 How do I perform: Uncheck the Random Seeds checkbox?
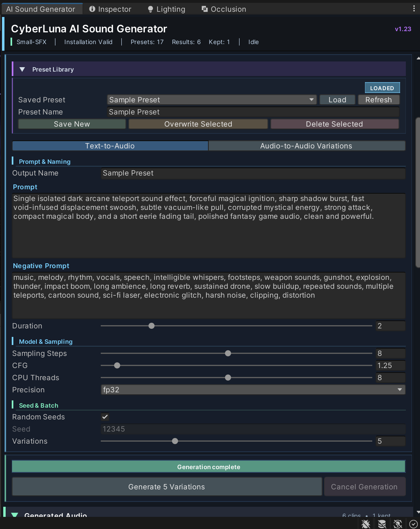(x=105, y=417)
